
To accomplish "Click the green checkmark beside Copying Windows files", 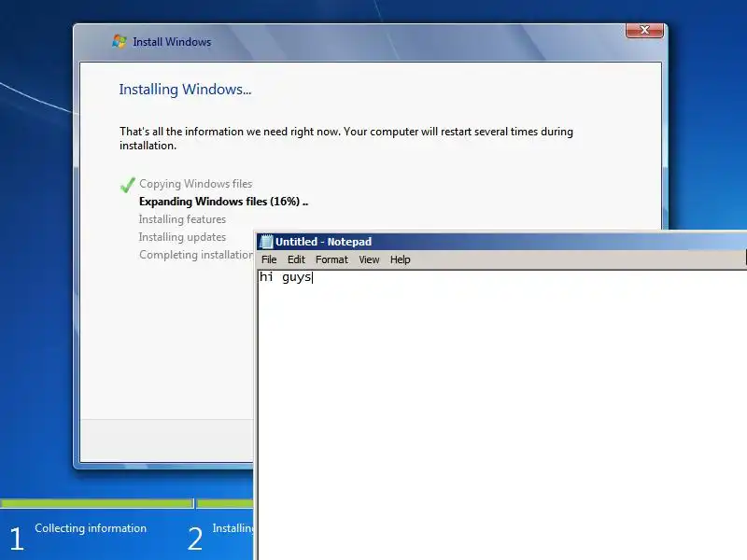I will pyautogui.click(x=128, y=184).
